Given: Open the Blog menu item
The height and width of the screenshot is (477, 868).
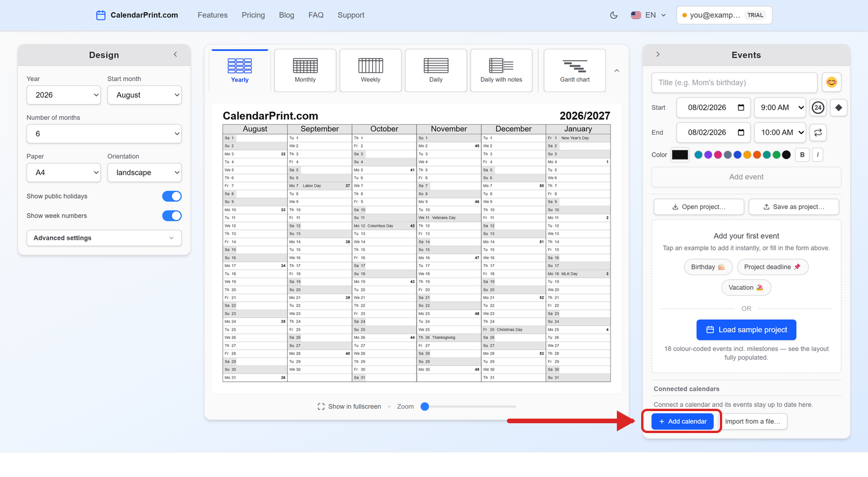Looking at the screenshot, I should click(286, 15).
